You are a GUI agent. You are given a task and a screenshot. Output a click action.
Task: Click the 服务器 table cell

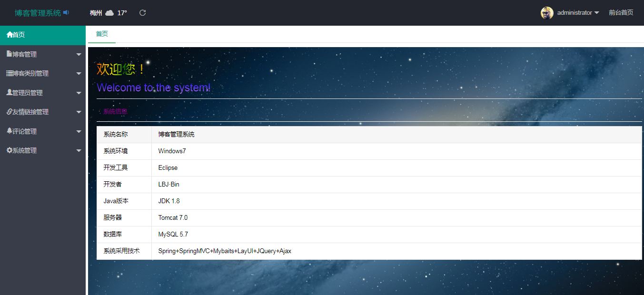pyautogui.click(x=124, y=218)
